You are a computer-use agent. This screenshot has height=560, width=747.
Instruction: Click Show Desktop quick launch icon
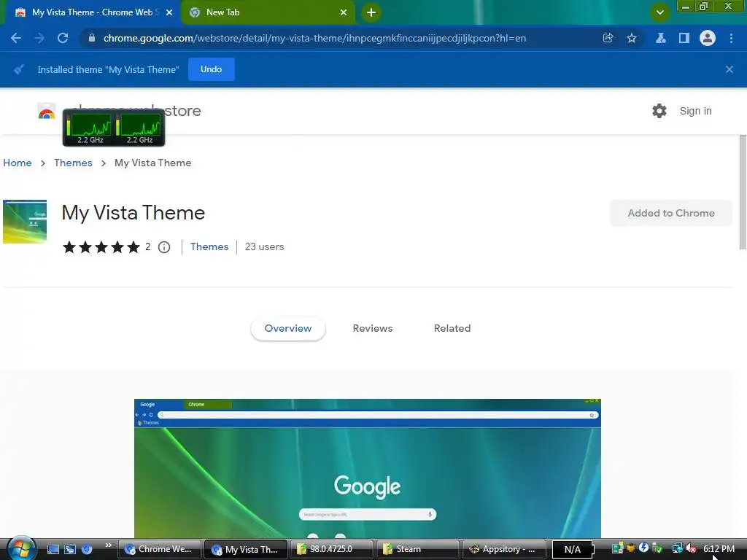coord(53,550)
